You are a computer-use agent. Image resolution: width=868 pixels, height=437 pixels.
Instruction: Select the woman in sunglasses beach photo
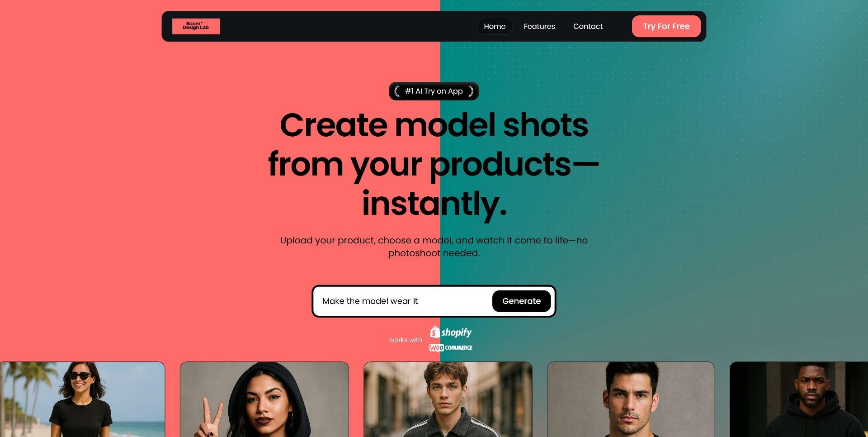(82, 399)
